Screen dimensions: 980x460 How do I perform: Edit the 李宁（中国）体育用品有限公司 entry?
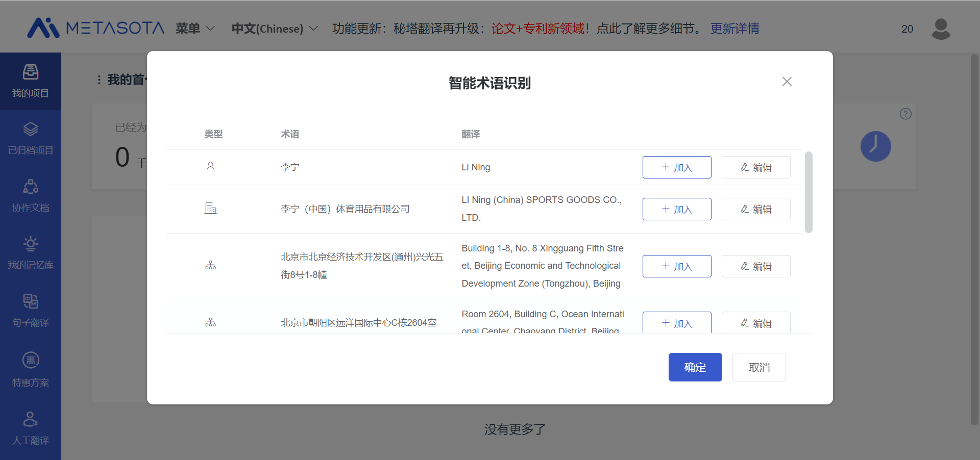[x=756, y=209]
